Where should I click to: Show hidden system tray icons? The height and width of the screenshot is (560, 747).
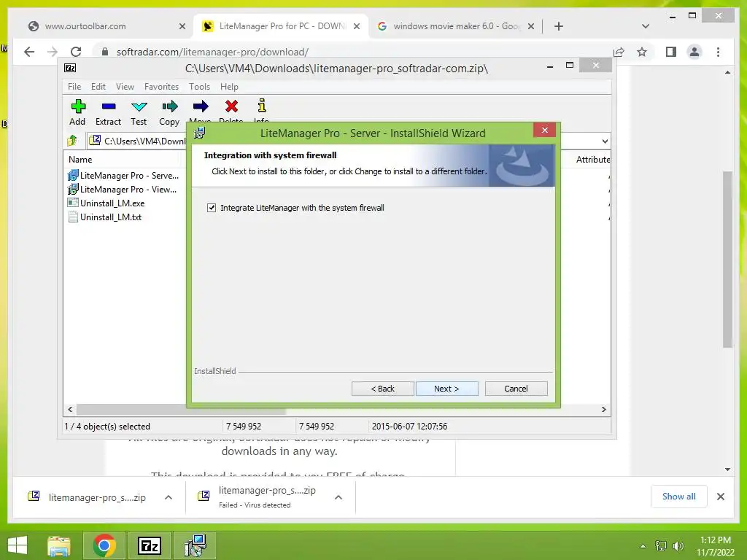[643, 546]
